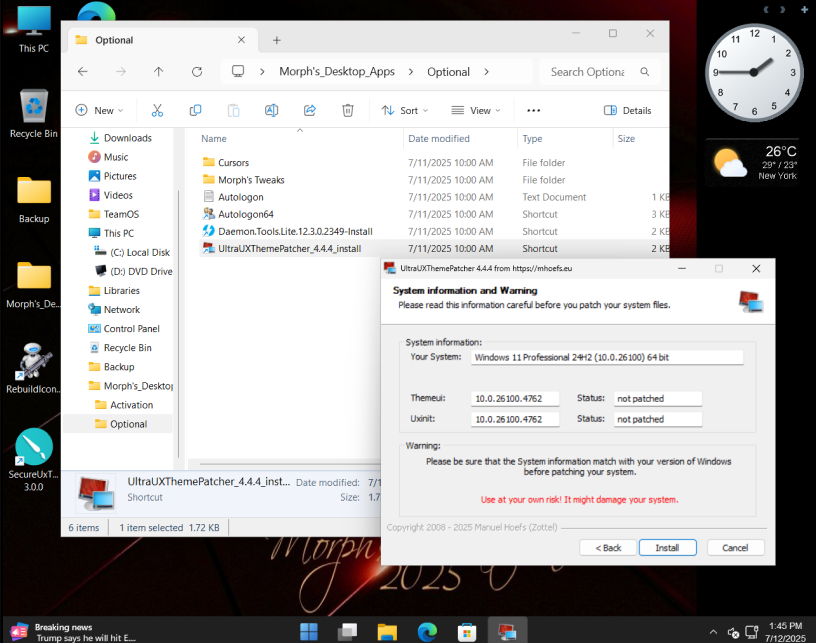816x643 pixels.
Task: Open This PC desktop icon
Action: (34, 30)
